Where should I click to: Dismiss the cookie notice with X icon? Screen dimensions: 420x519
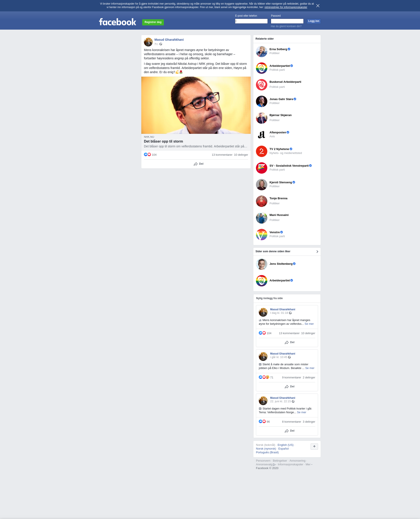318,5
